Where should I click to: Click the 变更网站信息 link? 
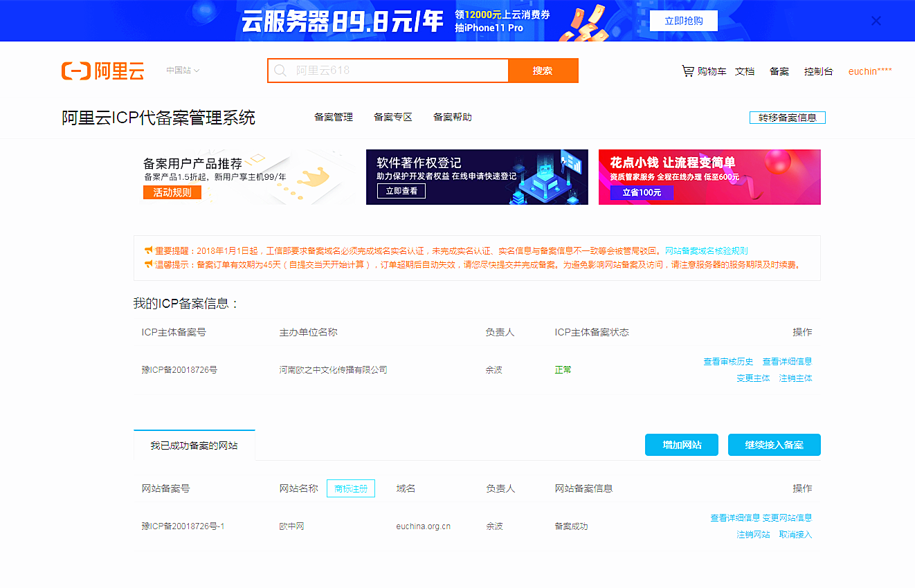788,518
